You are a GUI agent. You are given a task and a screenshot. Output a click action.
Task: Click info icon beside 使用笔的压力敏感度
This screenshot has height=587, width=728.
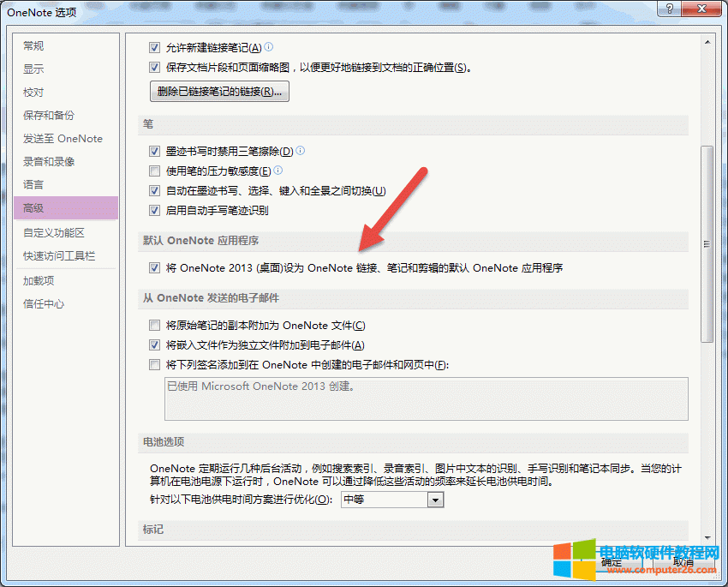click(x=278, y=171)
